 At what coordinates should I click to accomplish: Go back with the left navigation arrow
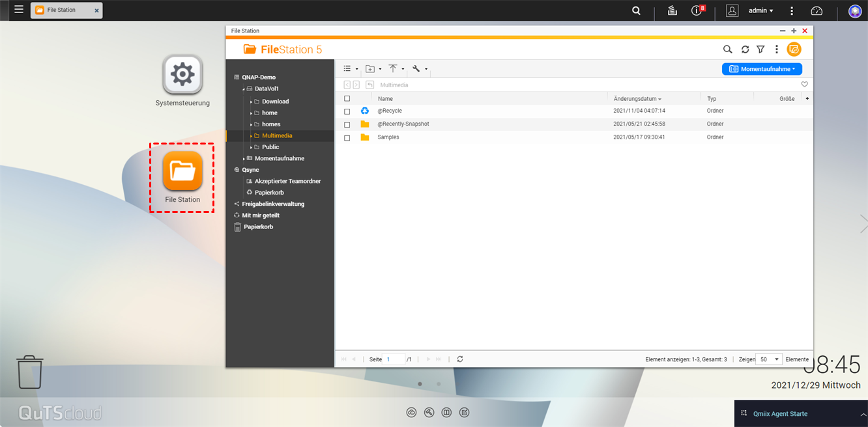point(347,85)
